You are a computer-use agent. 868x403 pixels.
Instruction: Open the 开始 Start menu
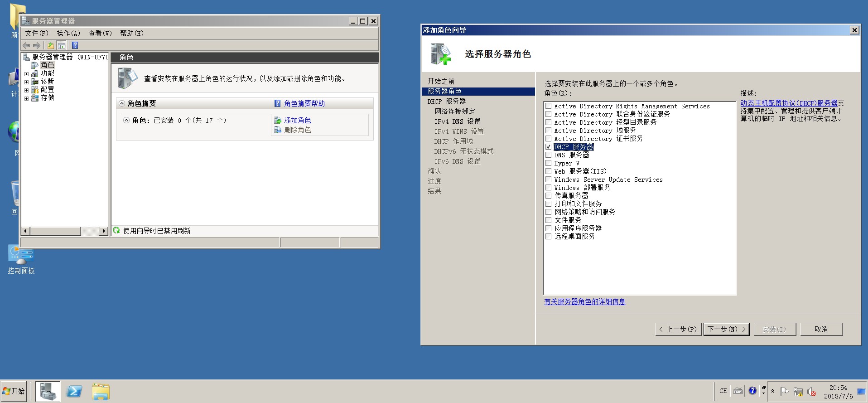click(14, 391)
